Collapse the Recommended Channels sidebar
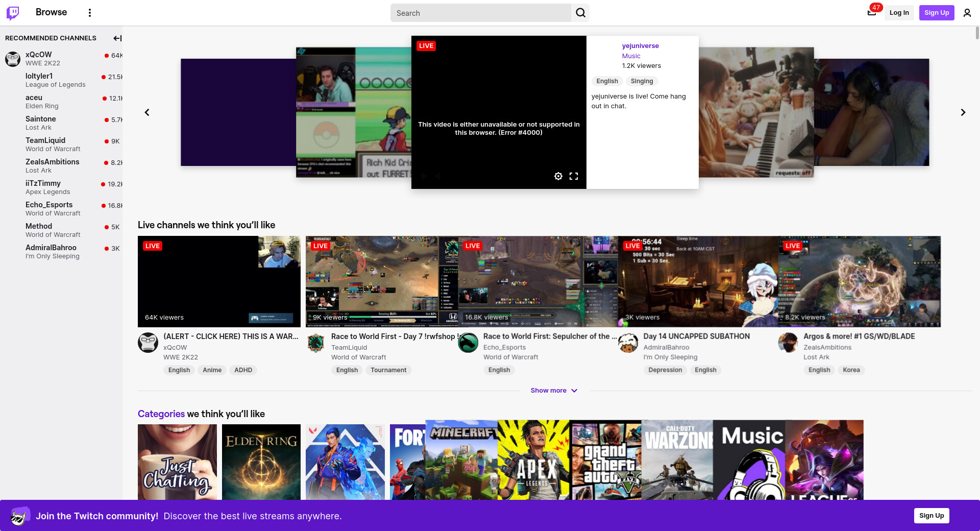 click(x=117, y=38)
